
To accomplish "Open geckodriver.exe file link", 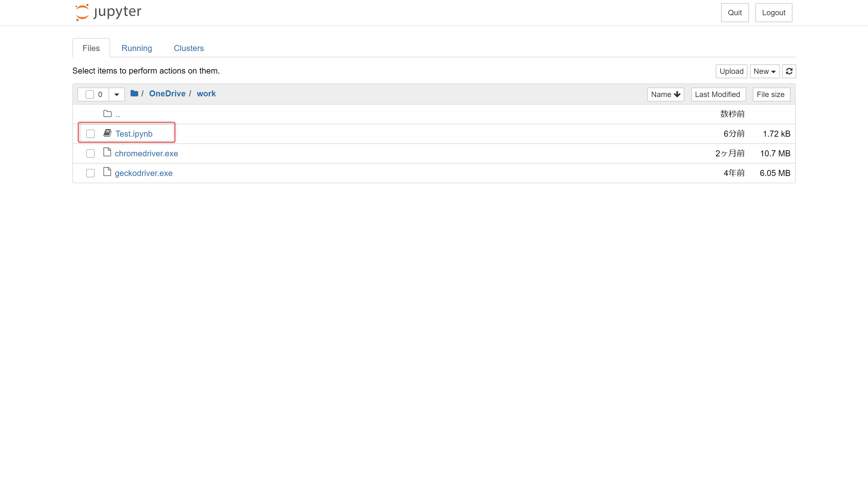I will point(143,173).
